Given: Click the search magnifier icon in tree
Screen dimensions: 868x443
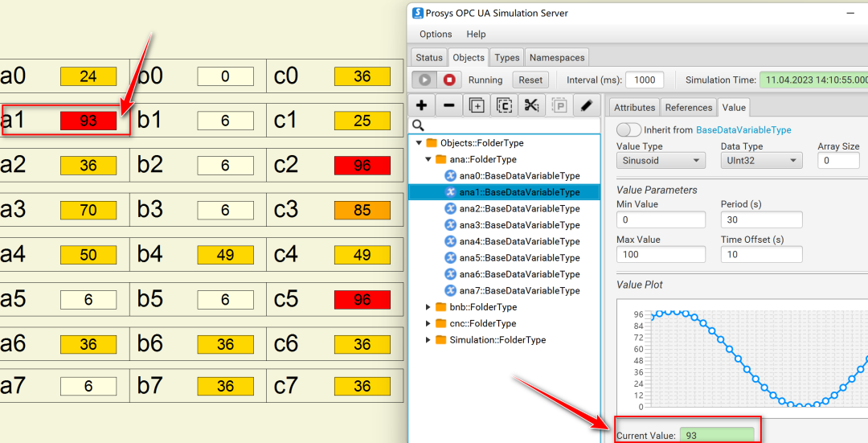Looking at the screenshot, I should (419, 125).
